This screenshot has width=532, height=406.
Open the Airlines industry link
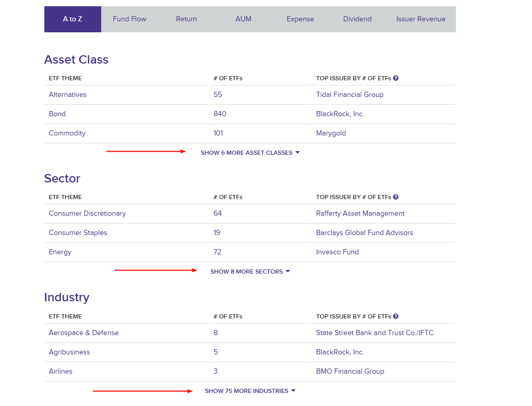click(61, 372)
